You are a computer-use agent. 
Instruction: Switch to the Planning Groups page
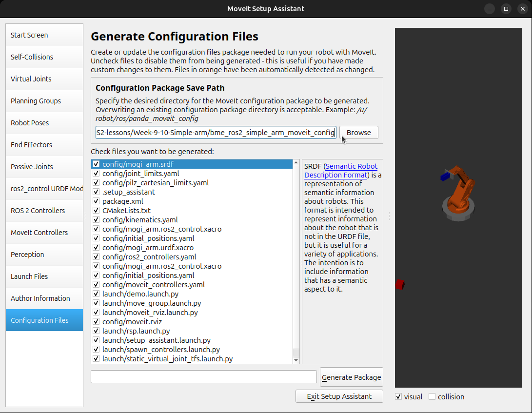(x=44, y=101)
